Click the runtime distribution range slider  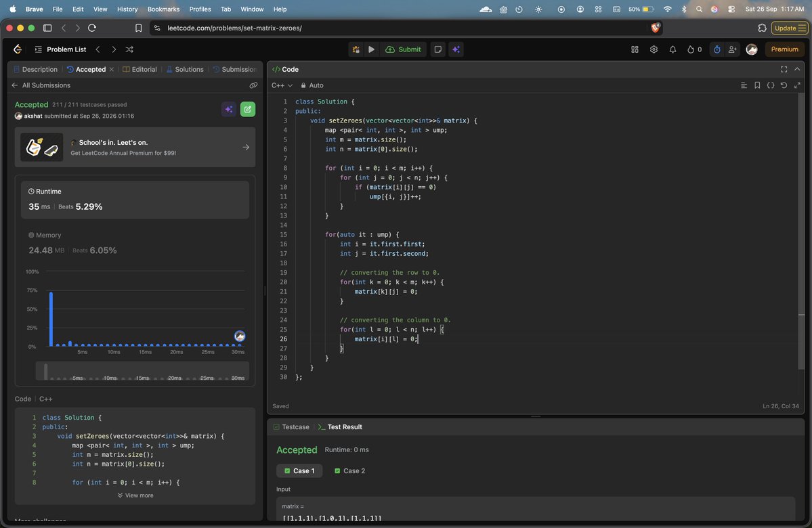coord(142,371)
